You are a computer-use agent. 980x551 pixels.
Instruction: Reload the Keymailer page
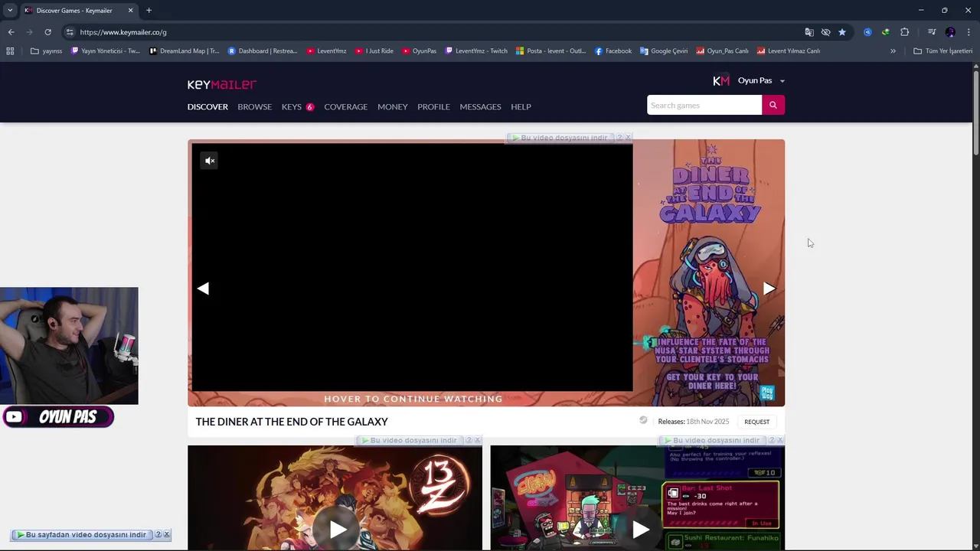click(x=47, y=32)
